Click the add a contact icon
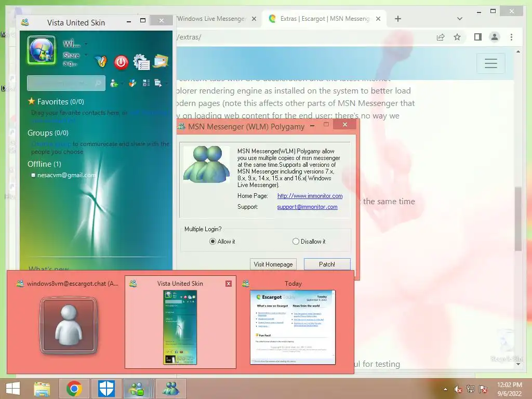Viewport: 532px width, 399px height. click(x=114, y=83)
